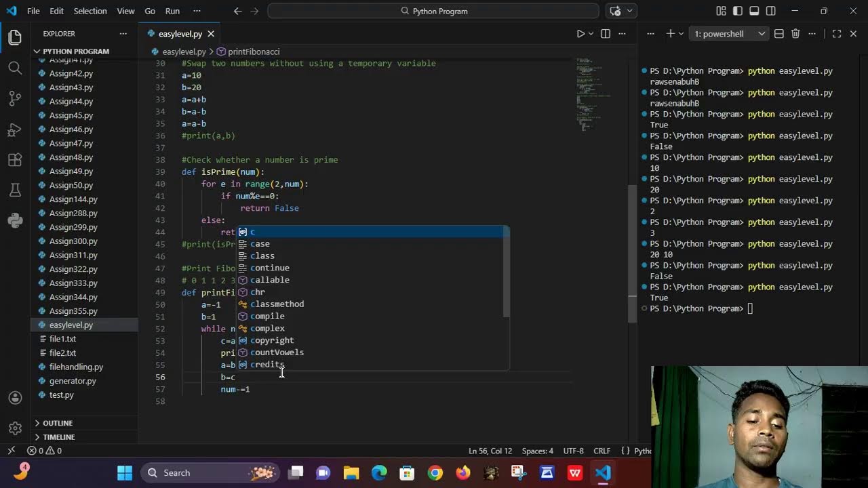Change the end of line sequence CRLF
868x488 pixels.
coord(602,451)
